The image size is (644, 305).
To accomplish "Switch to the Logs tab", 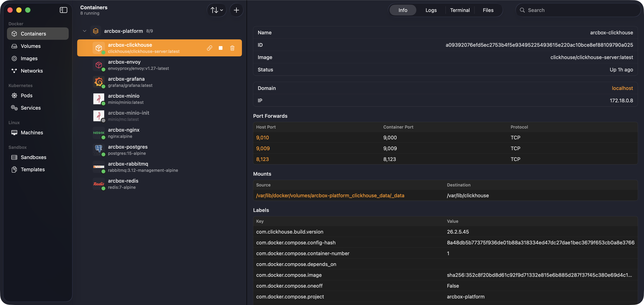I will (431, 10).
